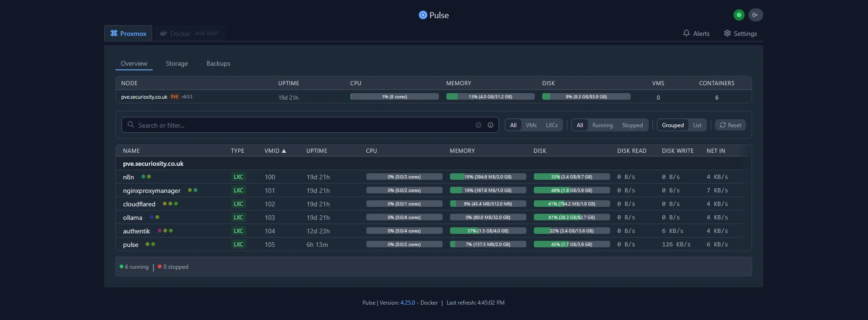Open version 4.25.0 link in footer
The width and height of the screenshot is (868, 320).
pyautogui.click(x=408, y=303)
